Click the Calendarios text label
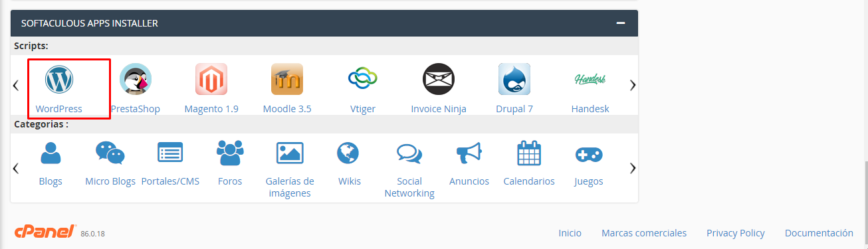 529,181
